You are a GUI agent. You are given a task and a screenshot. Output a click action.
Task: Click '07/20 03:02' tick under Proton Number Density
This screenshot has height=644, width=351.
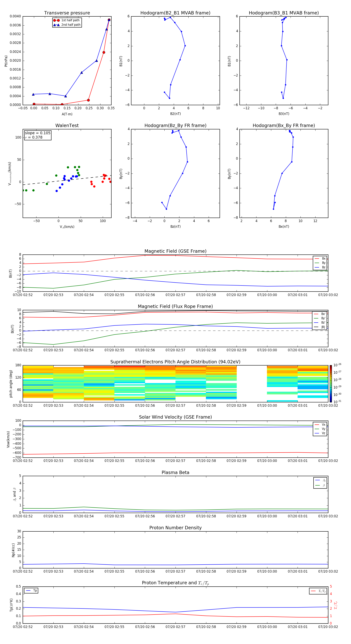328,571
